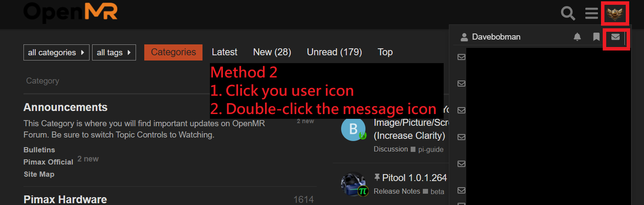The height and width of the screenshot is (205, 644).
Task: Show notifications via the bell icon
Action: [x=577, y=37]
